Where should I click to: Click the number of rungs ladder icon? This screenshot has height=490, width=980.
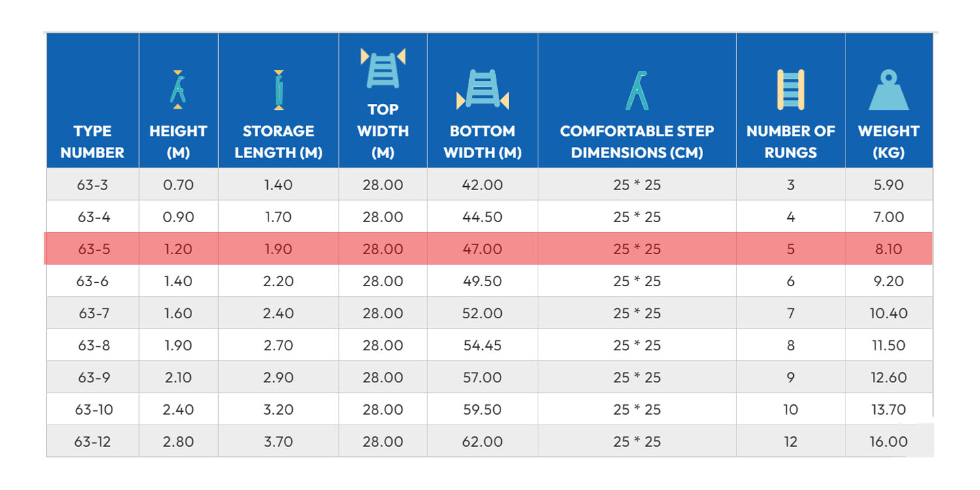click(x=791, y=90)
